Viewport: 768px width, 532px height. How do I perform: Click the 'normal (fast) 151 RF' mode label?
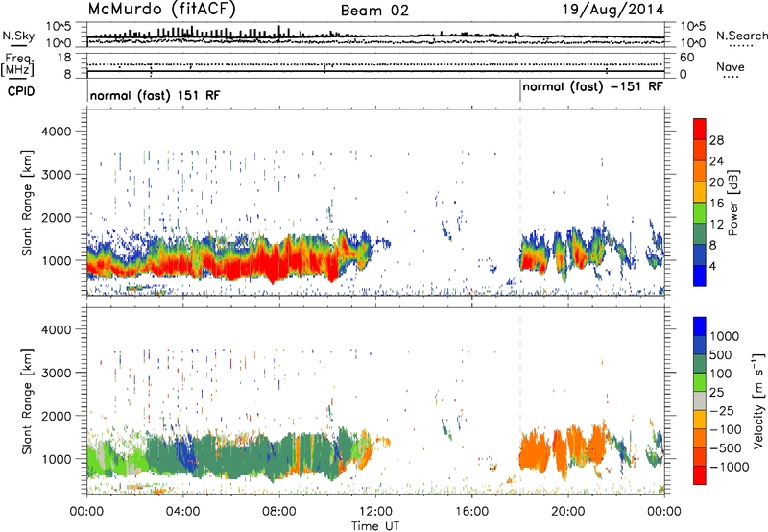tap(156, 95)
